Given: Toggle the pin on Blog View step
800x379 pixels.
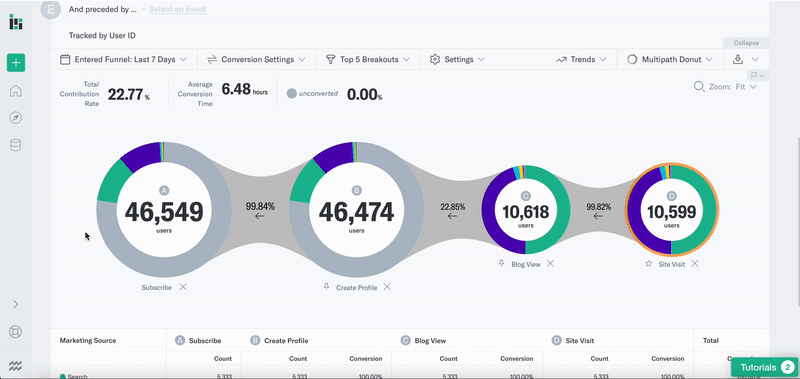Looking at the screenshot, I should pyautogui.click(x=502, y=264).
